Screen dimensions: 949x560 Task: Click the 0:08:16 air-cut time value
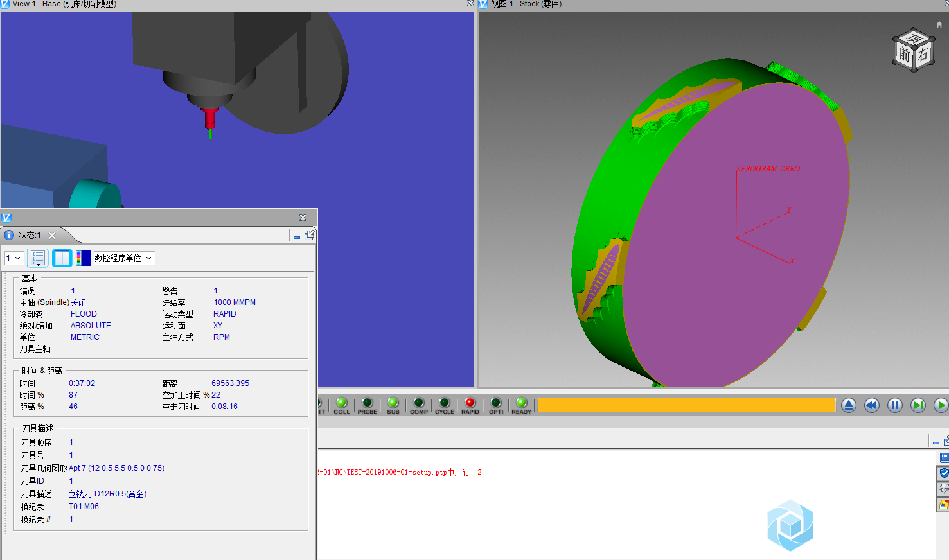click(x=224, y=407)
